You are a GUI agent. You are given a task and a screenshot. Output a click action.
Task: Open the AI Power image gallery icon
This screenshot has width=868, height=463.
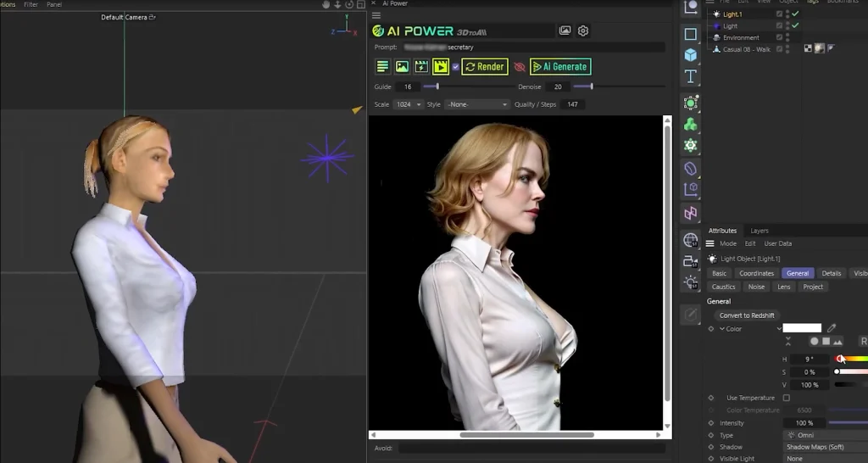tap(565, 31)
